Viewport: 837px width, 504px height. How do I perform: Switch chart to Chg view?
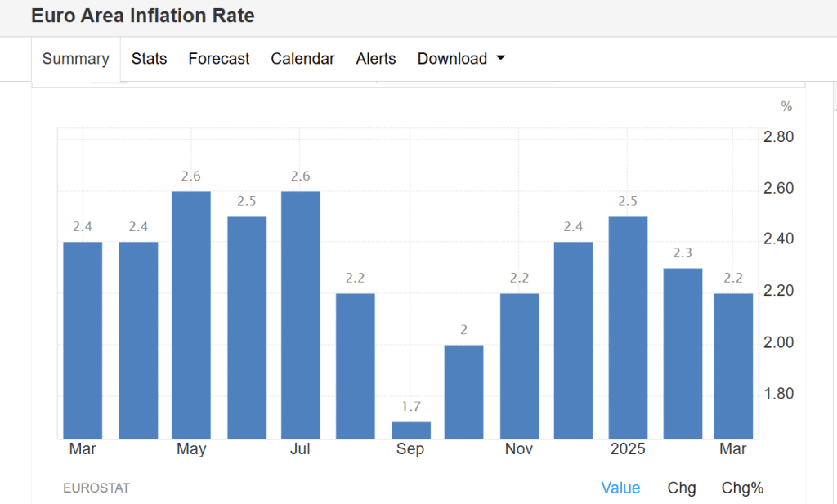[682, 488]
